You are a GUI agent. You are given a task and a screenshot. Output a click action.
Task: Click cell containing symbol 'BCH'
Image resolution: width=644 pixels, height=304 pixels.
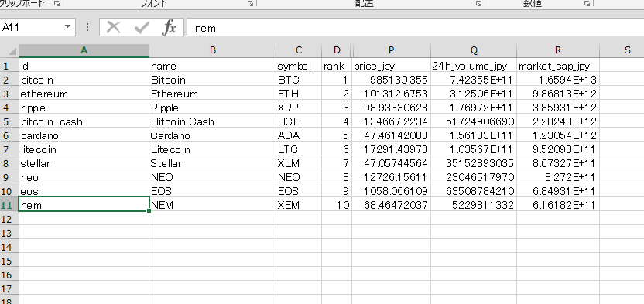click(x=299, y=121)
